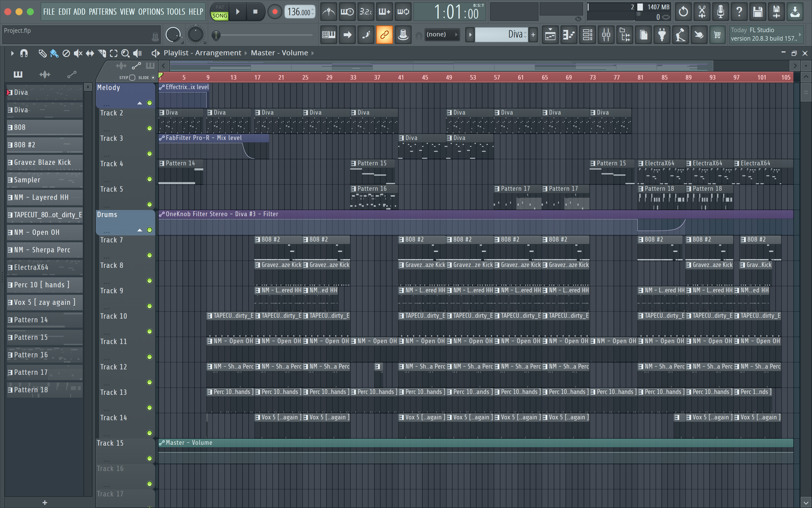
Task: Expand arrow after Master - Volume breadcrumb
Action: click(x=313, y=53)
